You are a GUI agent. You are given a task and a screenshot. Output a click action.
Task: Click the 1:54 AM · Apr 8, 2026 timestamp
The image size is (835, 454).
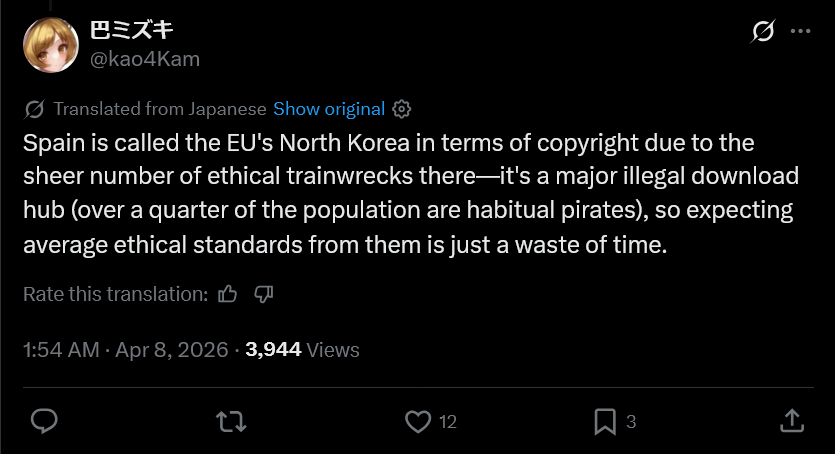click(x=125, y=350)
